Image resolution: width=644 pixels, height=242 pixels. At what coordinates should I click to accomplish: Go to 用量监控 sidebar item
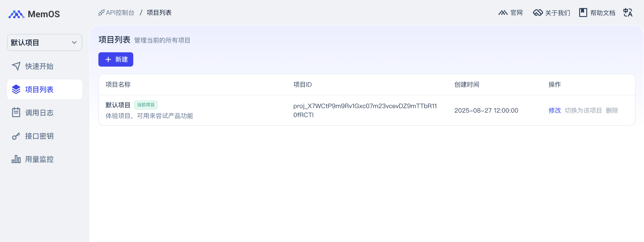(x=39, y=159)
